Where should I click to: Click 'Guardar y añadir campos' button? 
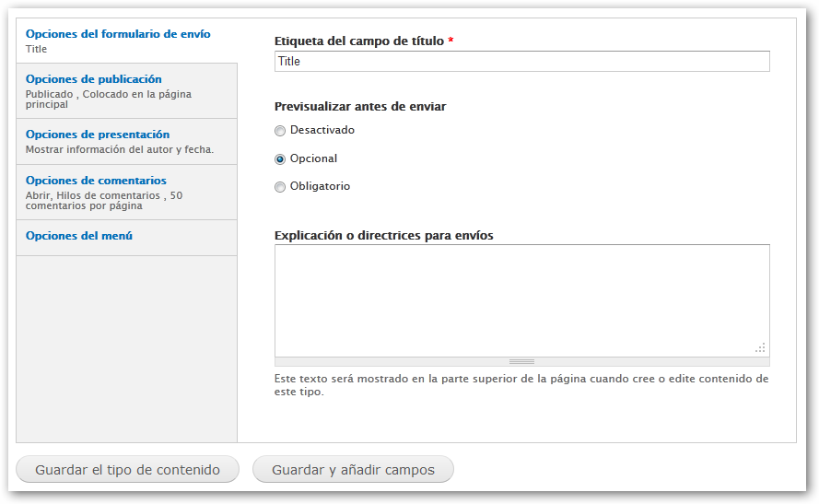353,470
